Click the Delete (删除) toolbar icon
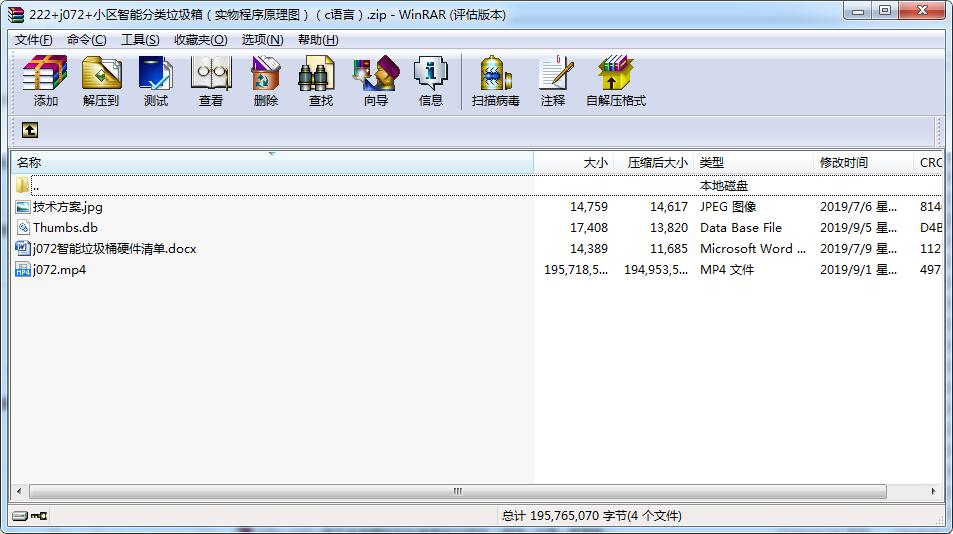Image resolution: width=953 pixels, height=534 pixels. (x=266, y=81)
